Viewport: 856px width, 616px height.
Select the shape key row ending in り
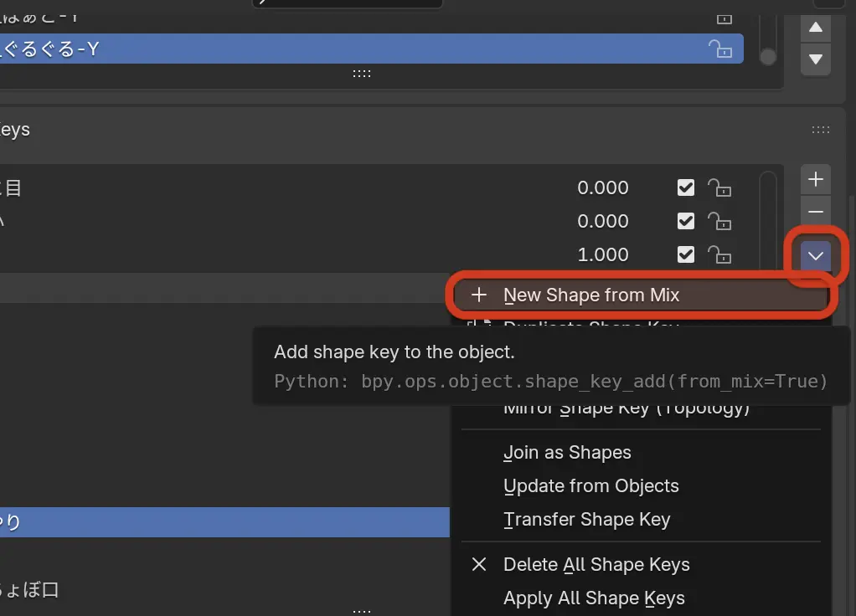click(x=224, y=522)
